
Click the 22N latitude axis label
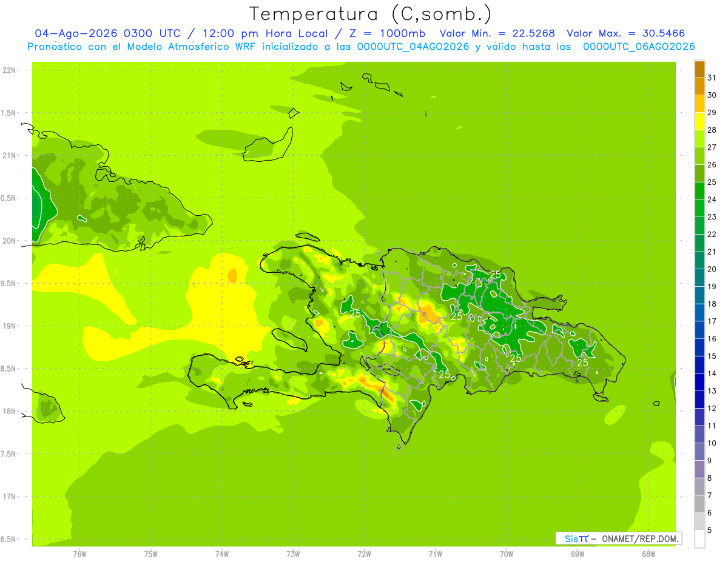(8, 70)
